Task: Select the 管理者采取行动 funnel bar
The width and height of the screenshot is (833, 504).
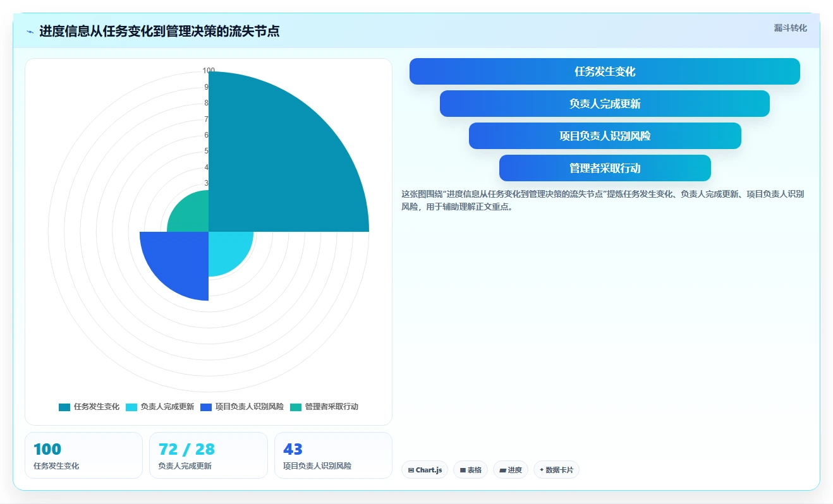Action: (x=605, y=168)
